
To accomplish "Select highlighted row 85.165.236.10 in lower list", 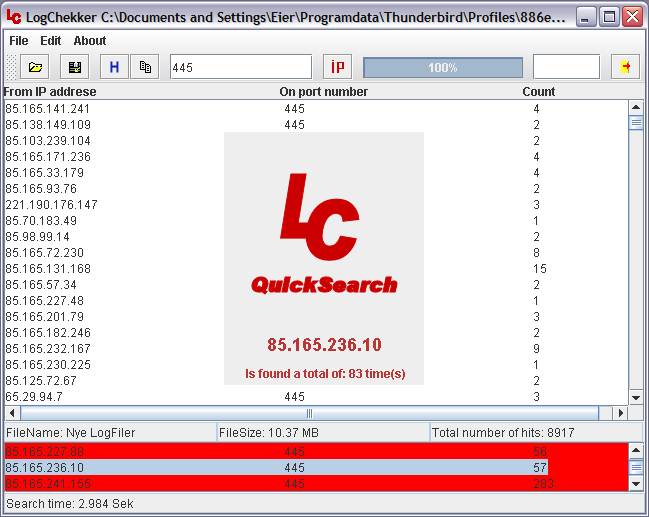I will 276,467.
